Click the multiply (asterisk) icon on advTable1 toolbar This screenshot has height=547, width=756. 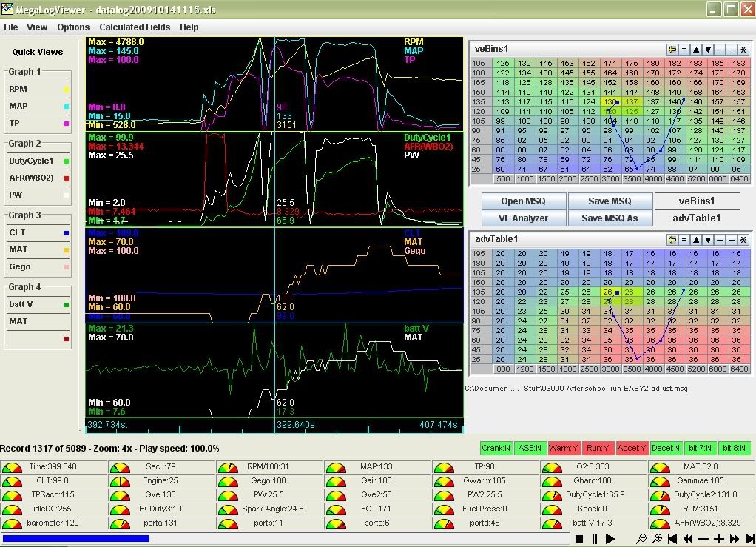coord(743,239)
